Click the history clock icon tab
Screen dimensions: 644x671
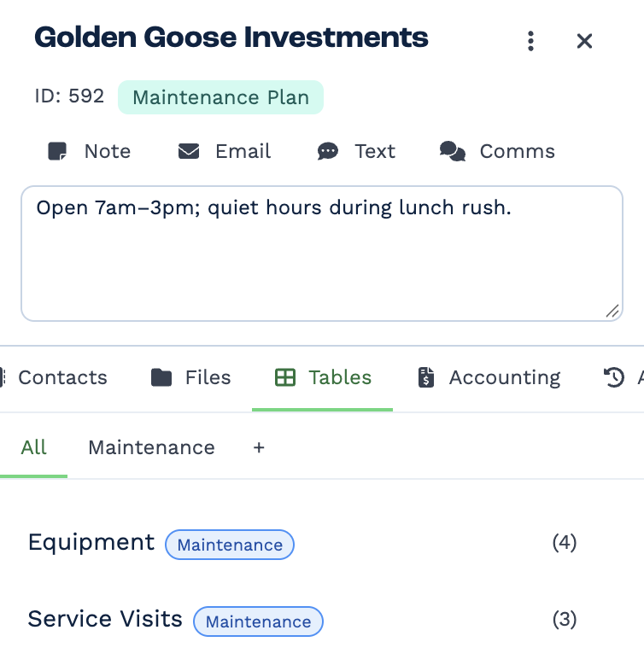[x=614, y=378]
